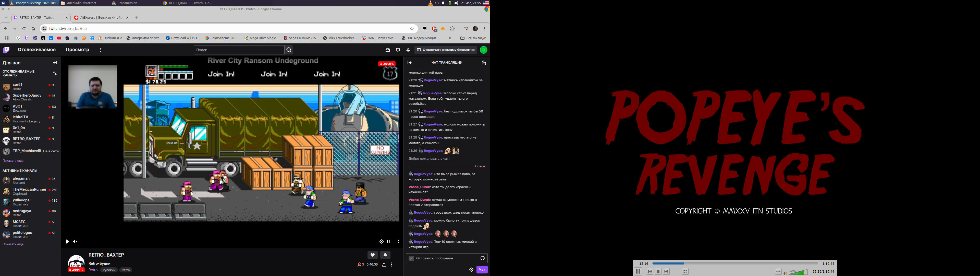Show more followed channels (Показать еще)
Image resolution: width=980 pixels, height=276 pixels.
[13, 161]
